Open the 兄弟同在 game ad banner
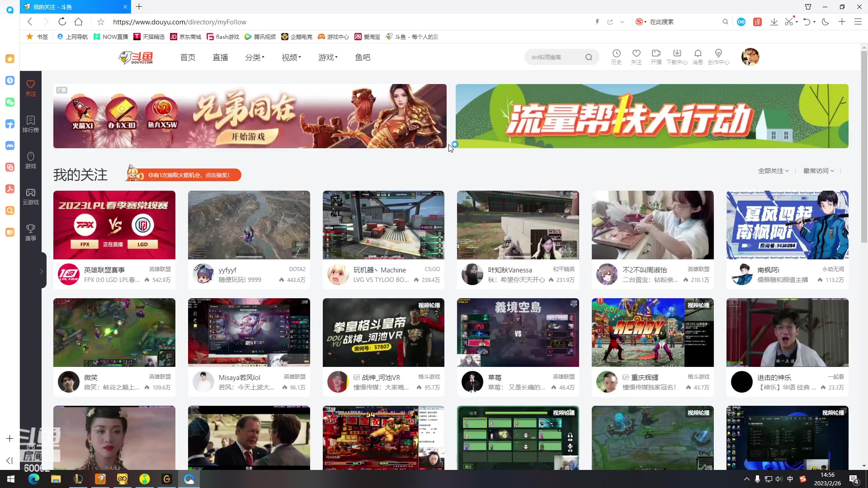This screenshot has width=868, height=488. (x=250, y=116)
